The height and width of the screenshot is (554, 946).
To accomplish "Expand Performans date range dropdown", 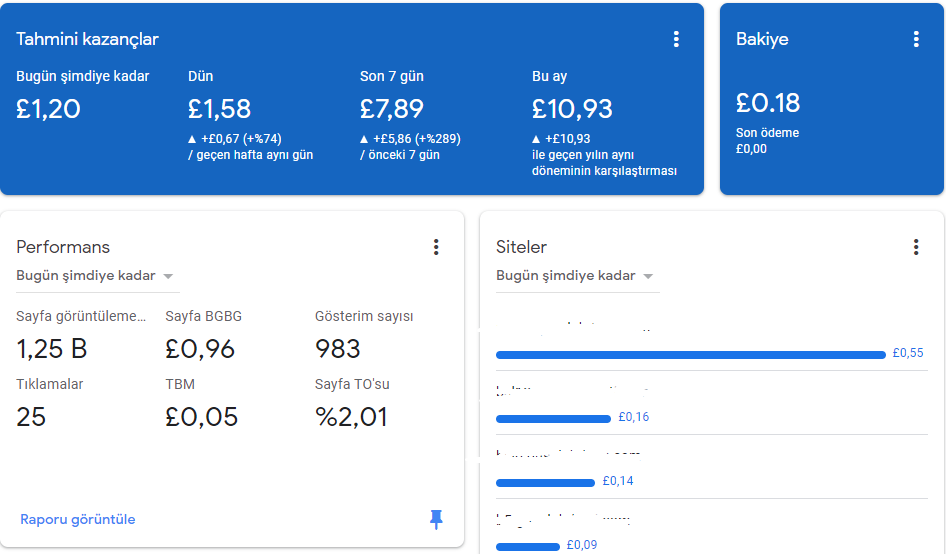I will (94, 276).
